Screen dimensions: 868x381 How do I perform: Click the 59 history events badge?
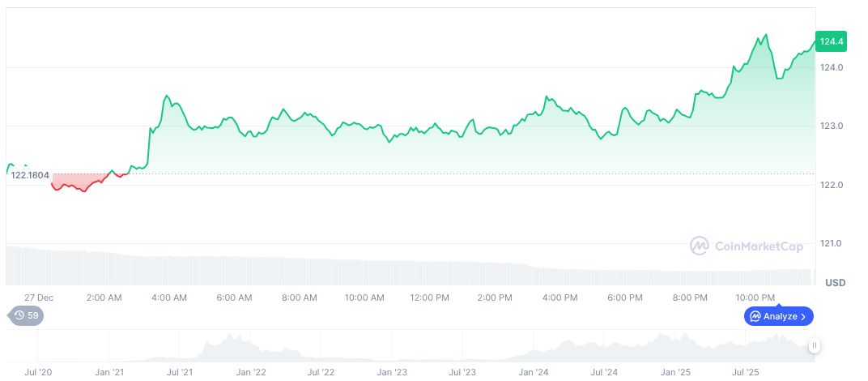pos(26,315)
